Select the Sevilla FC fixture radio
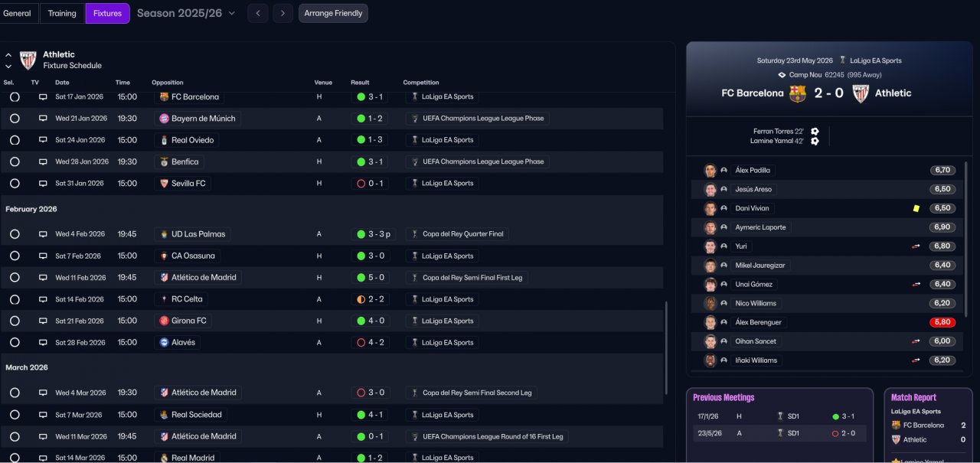980x463 pixels. 15,184
